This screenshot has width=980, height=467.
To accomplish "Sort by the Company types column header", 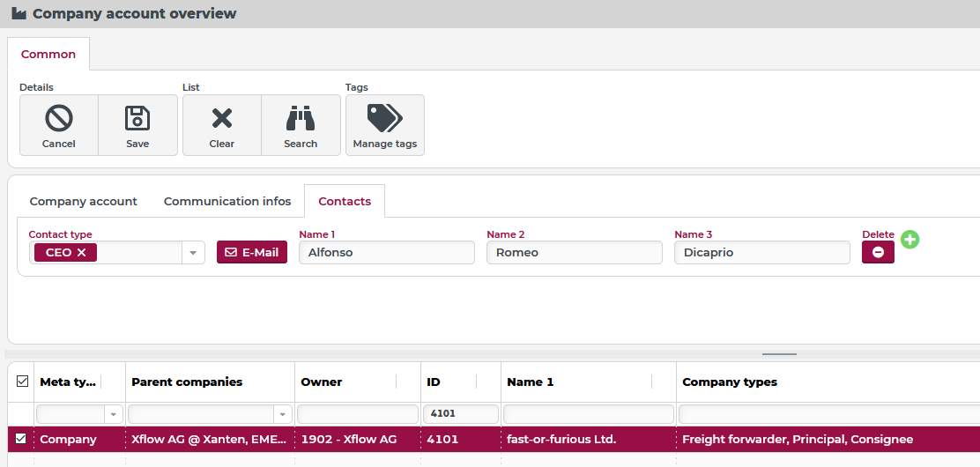I will coord(730,382).
